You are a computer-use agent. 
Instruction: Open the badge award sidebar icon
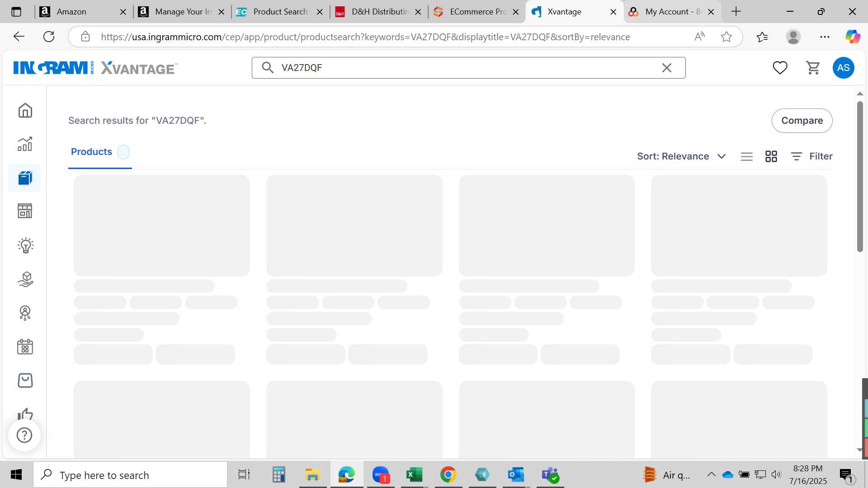pyautogui.click(x=25, y=313)
